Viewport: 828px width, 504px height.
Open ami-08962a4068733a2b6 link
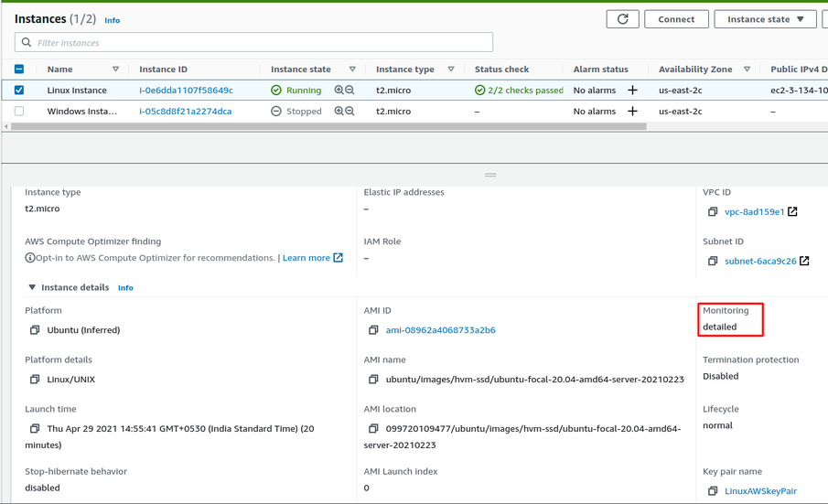[x=440, y=330]
